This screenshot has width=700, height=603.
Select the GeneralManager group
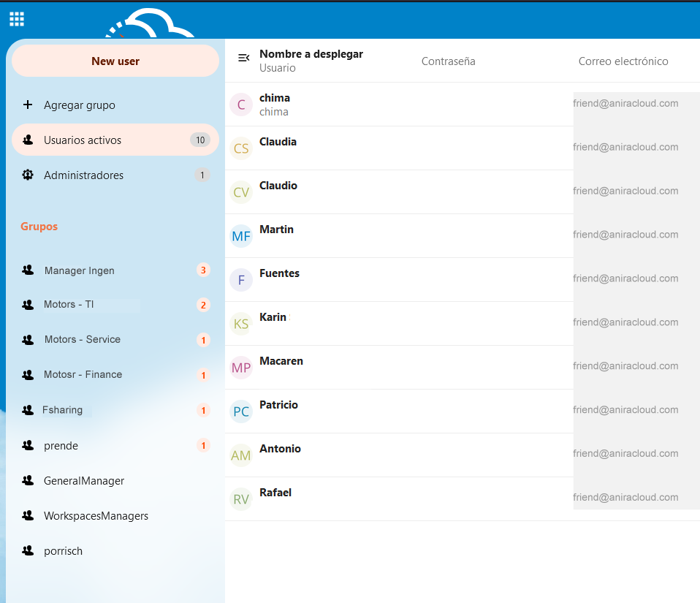84,481
